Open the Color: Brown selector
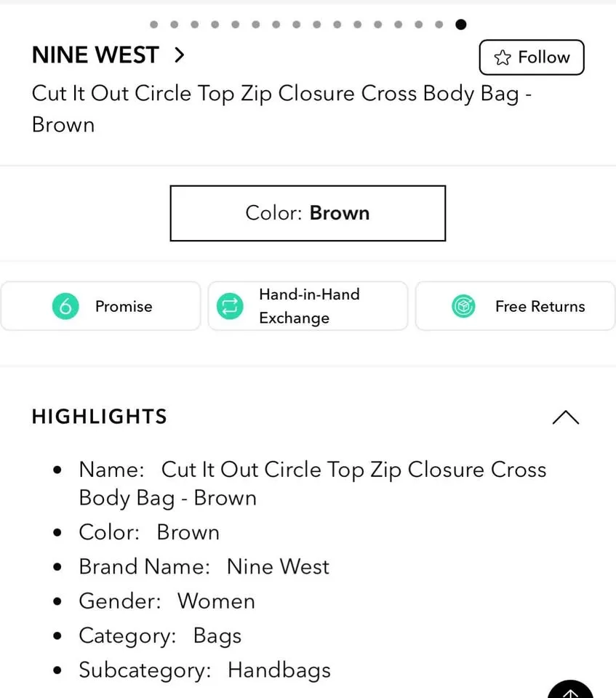Viewport: 616px width, 698px height. 308,213
